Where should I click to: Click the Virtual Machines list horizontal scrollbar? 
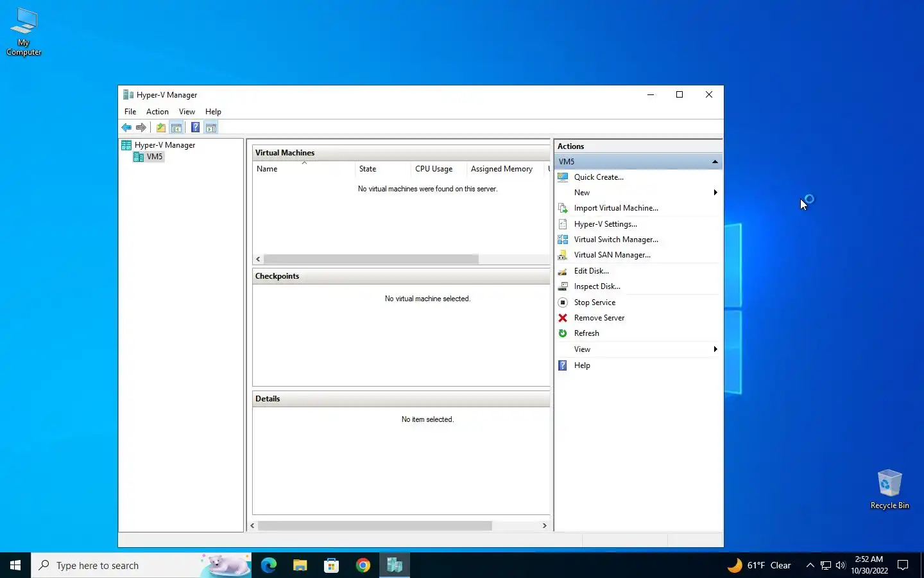(x=371, y=259)
